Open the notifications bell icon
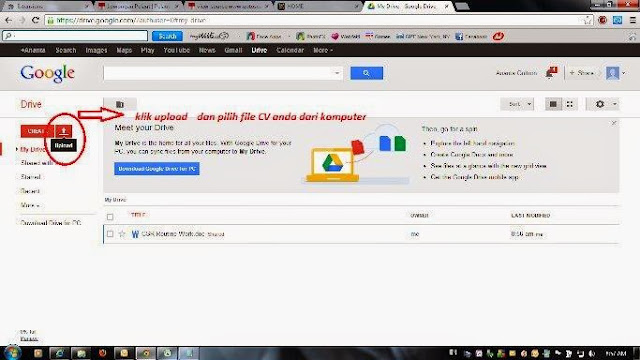 pos(551,73)
